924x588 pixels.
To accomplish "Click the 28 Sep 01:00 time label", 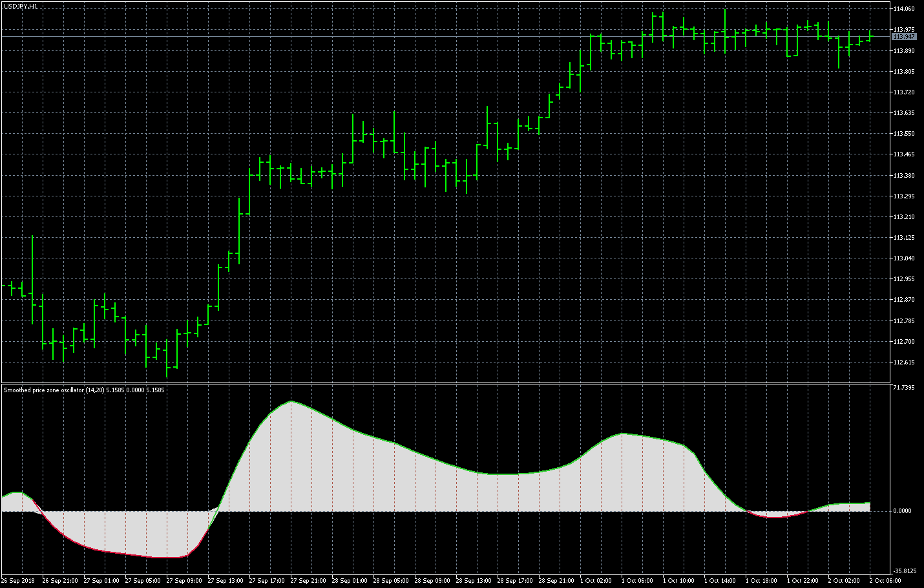I will pos(350,581).
